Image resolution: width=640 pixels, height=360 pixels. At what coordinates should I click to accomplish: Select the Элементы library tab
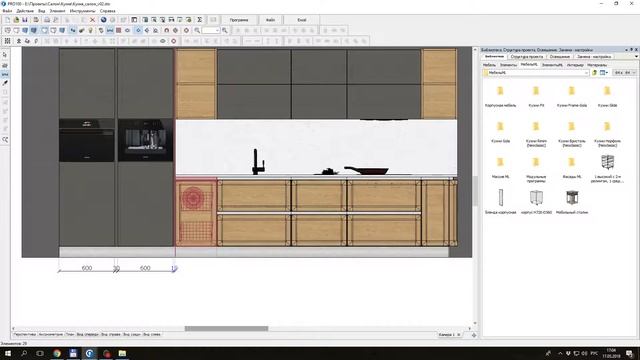point(508,65)
